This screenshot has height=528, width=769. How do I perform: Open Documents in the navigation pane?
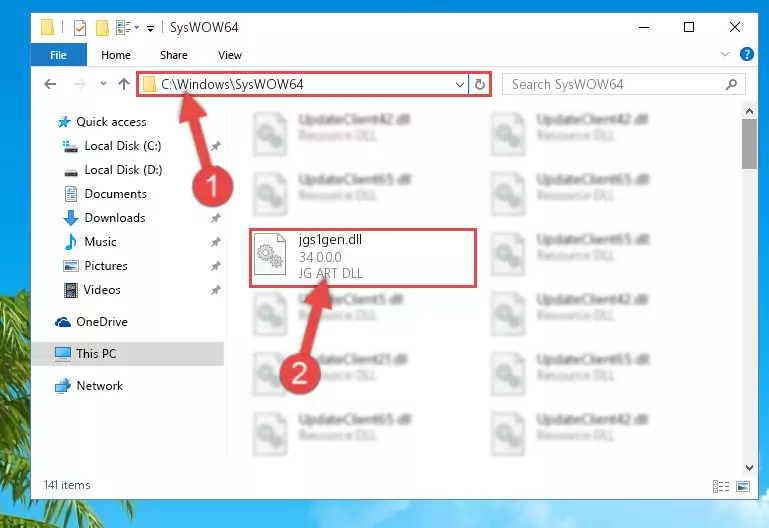(115, 194)
